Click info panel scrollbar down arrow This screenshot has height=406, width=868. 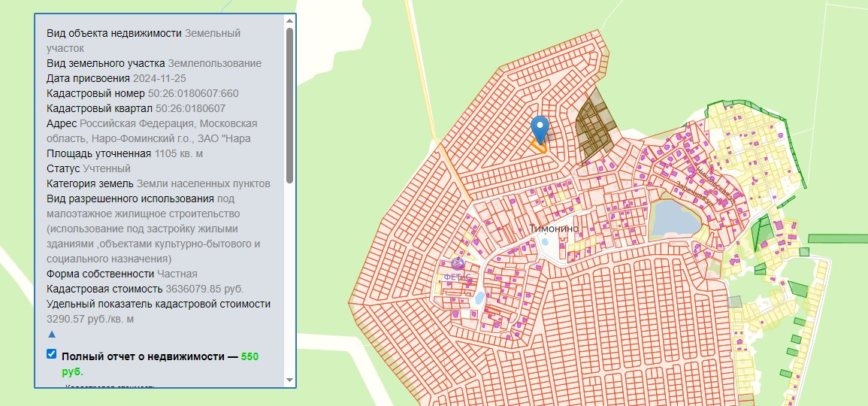tap(289, 380)
